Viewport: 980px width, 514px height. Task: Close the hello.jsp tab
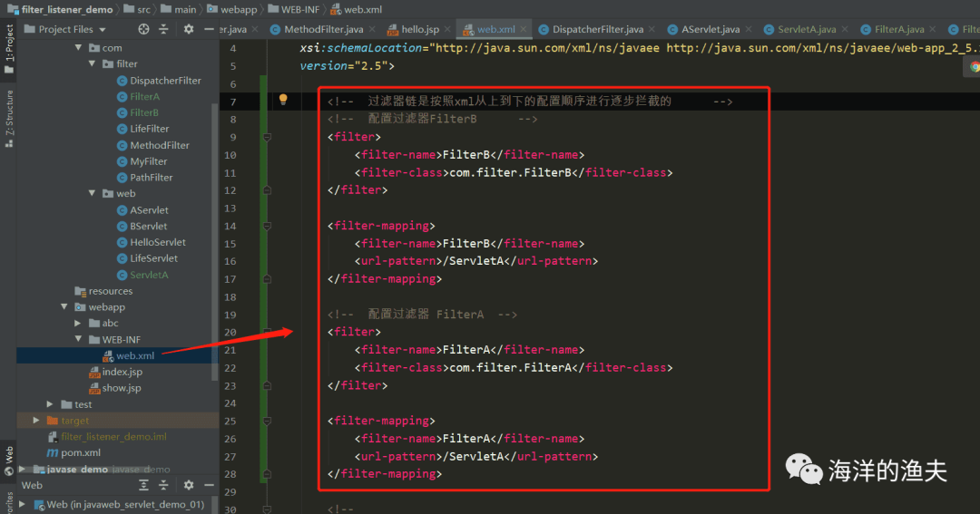[447, 29]
